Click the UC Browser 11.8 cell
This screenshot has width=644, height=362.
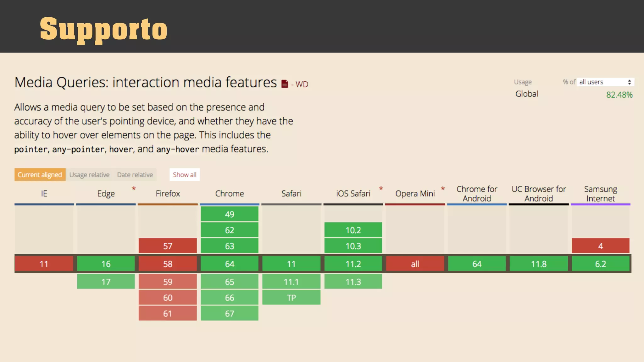539,264
